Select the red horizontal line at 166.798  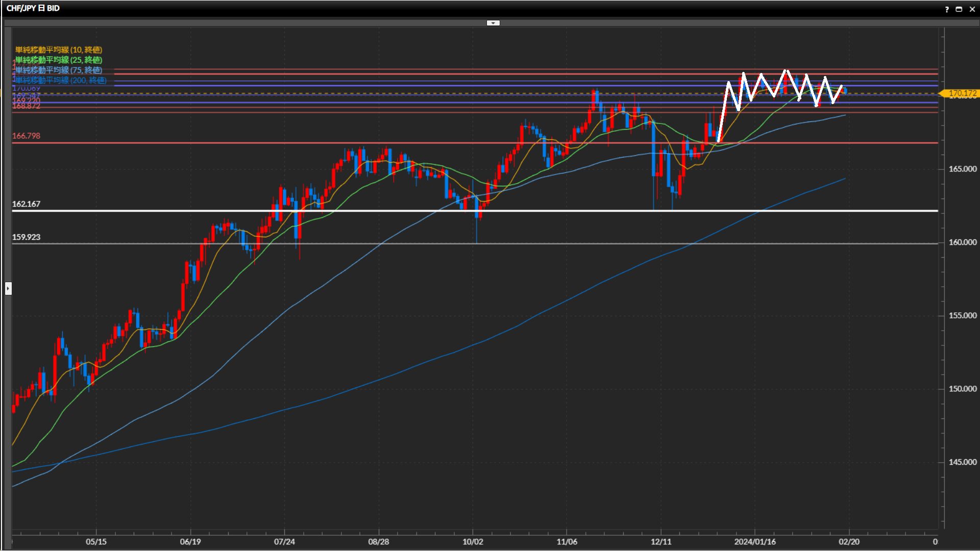[255, 143]
